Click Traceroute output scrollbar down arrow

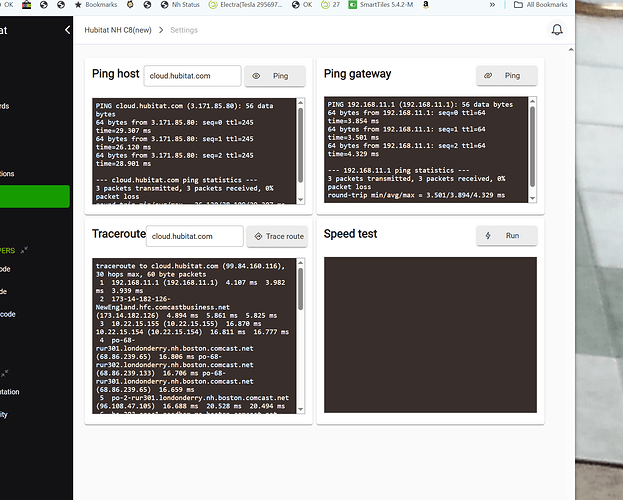tap(301, 409)
